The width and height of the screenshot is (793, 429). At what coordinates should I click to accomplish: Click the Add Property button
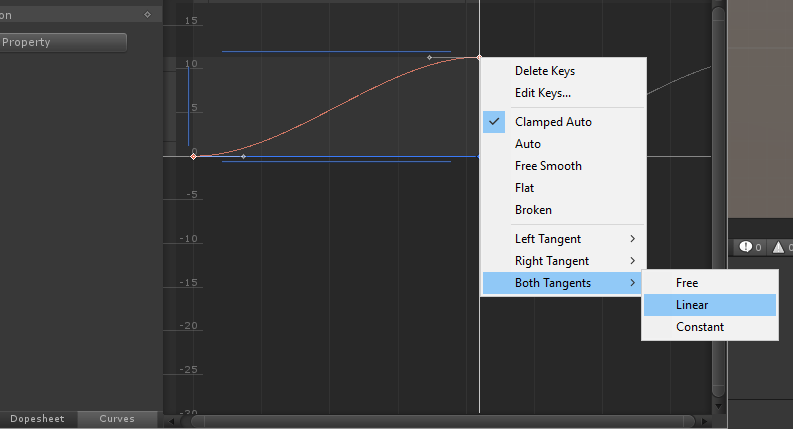pos(62,42)
